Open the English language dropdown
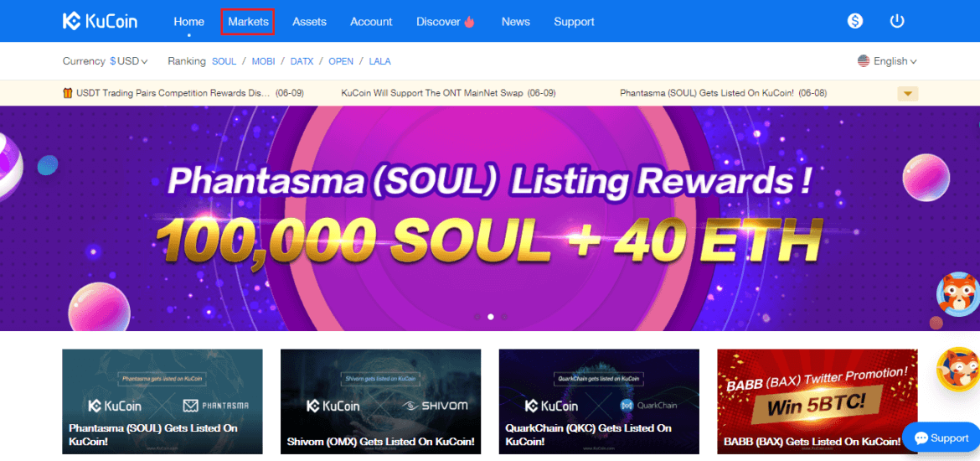Screen dimensions: 980x461 click(895, 61)
